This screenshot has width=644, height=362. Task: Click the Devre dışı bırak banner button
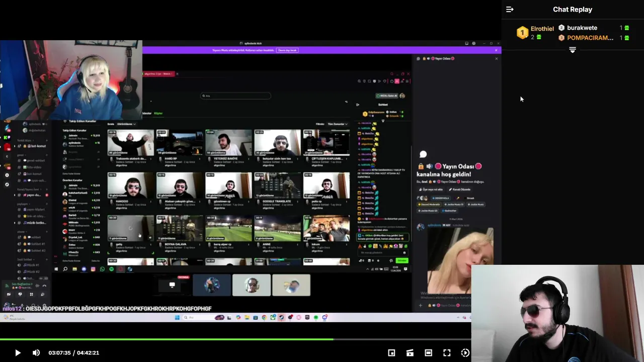[287, 50]
